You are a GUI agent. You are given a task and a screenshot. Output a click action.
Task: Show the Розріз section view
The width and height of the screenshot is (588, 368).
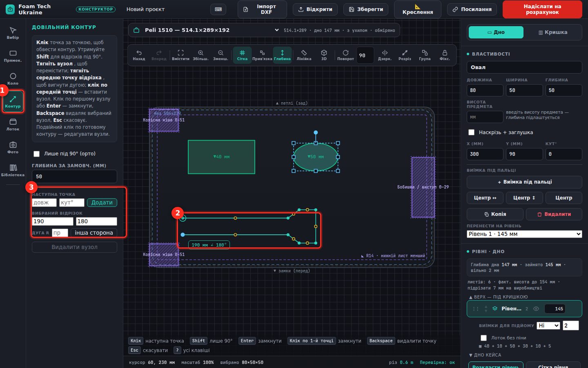click(x=405, y=55)
